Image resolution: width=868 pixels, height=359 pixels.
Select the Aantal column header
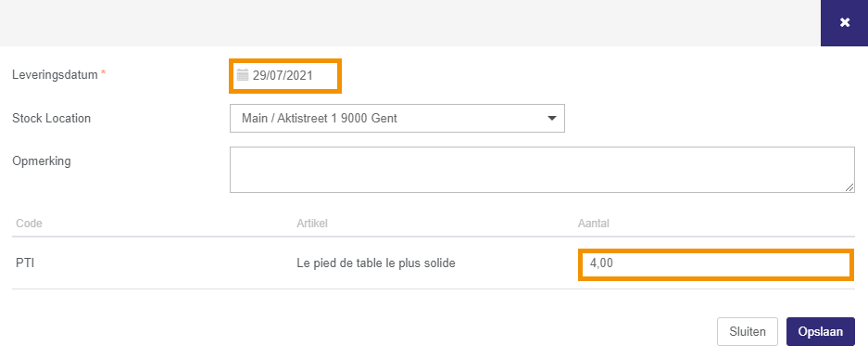594,224
